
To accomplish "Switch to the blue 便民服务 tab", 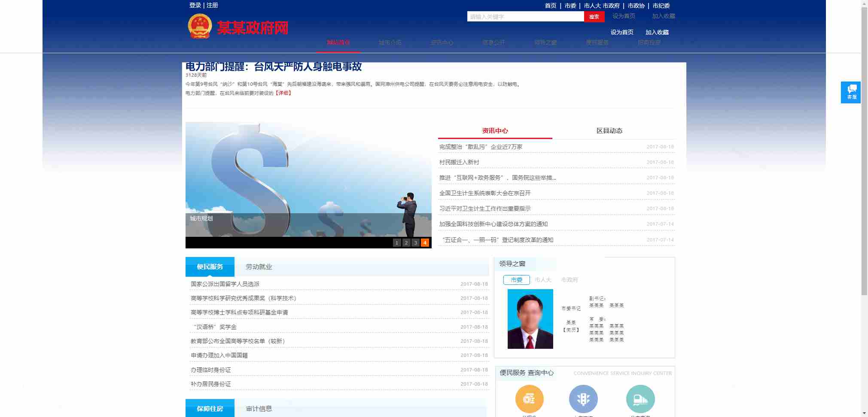I will click(x=210, y=267).
